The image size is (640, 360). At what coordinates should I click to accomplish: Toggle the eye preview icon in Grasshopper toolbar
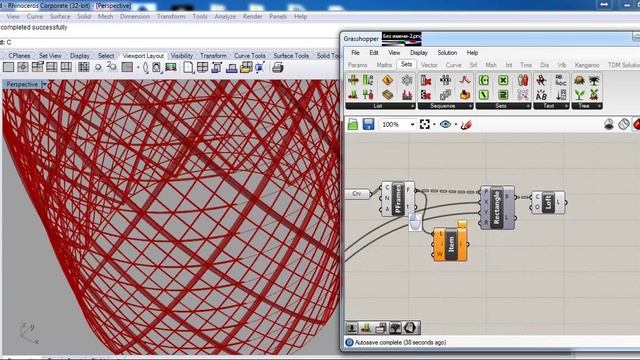[445, 124]
